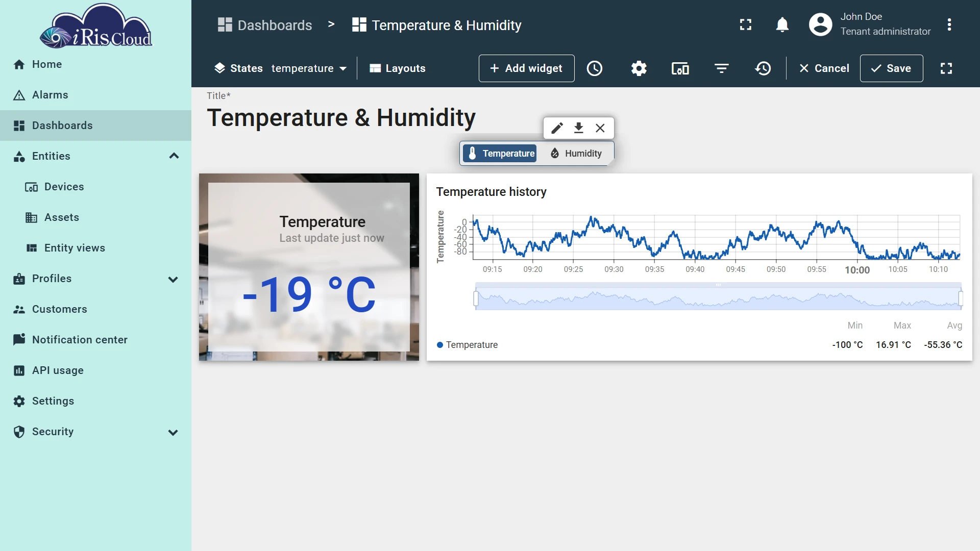Viewport: 980px width, 551px height.
Task: Open Alarms in the sidebar
Action: pos(95,95)
